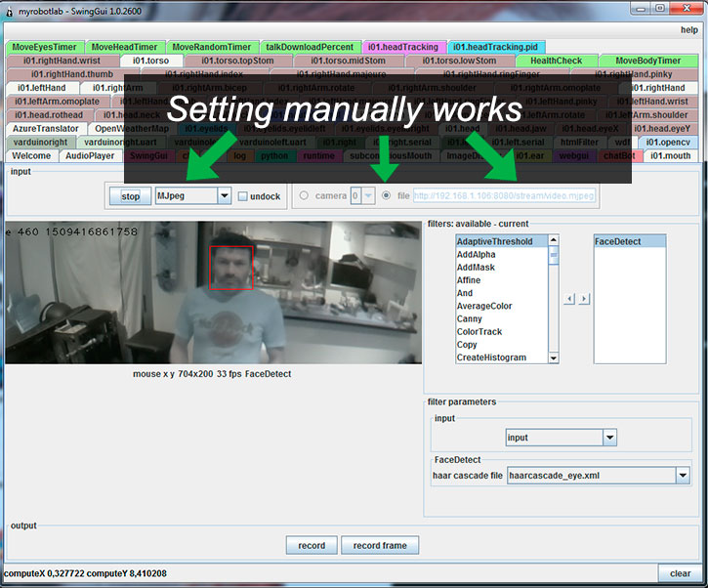Open the talkDownloadPercent tab
Viewport: 708px width, 588px height.
tap(310, 47)
